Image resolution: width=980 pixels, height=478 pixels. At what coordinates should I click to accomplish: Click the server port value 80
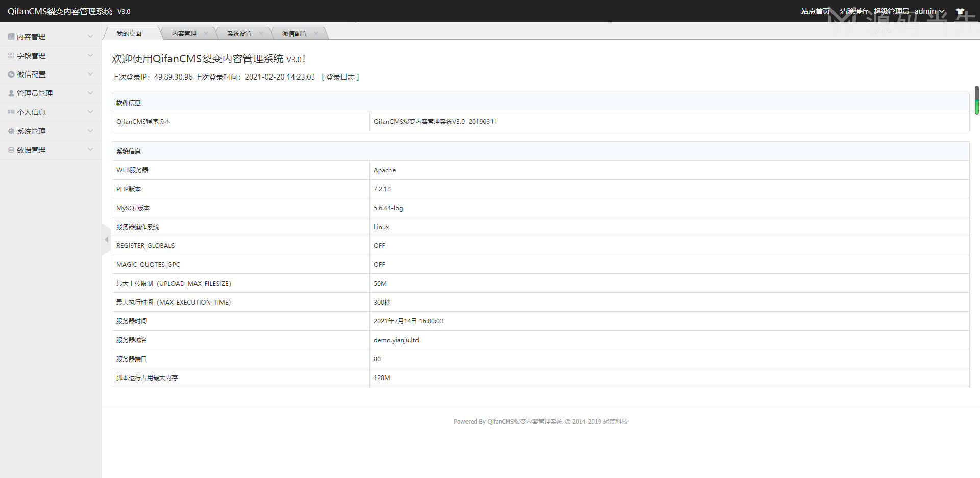coord(377,359)
